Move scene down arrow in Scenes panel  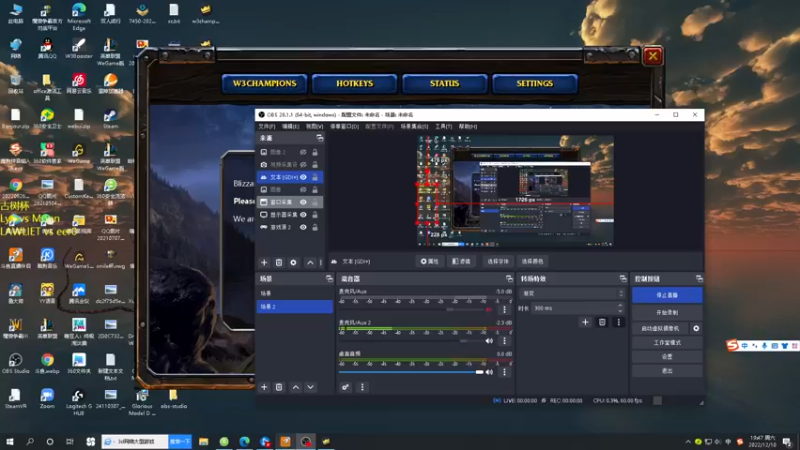click(x=310, y=387)
